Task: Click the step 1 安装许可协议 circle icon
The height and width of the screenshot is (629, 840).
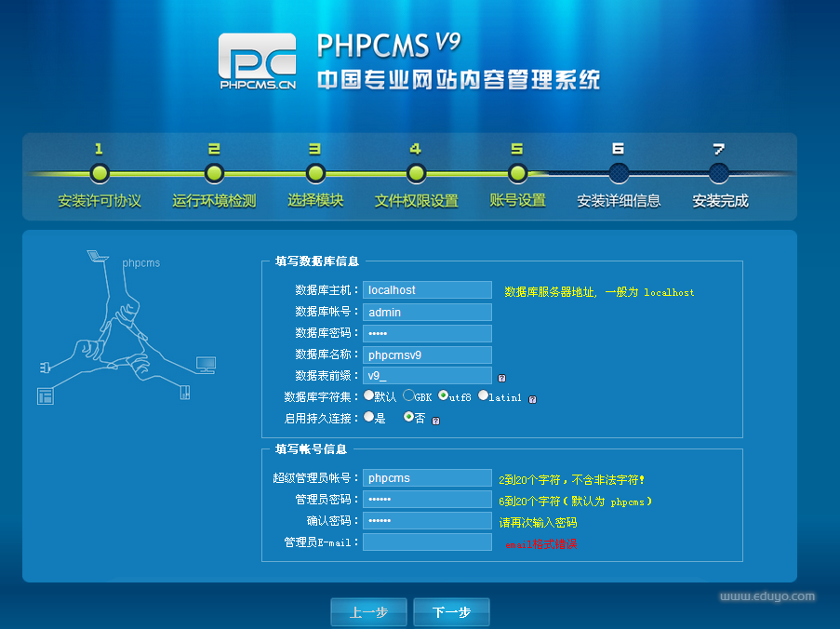Action: pos(100,173)
